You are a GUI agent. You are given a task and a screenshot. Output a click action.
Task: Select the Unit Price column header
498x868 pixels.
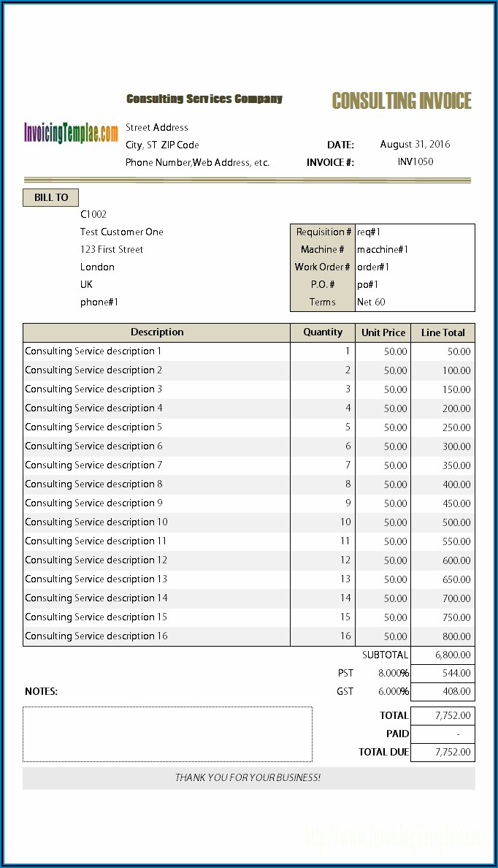(383, 332)
